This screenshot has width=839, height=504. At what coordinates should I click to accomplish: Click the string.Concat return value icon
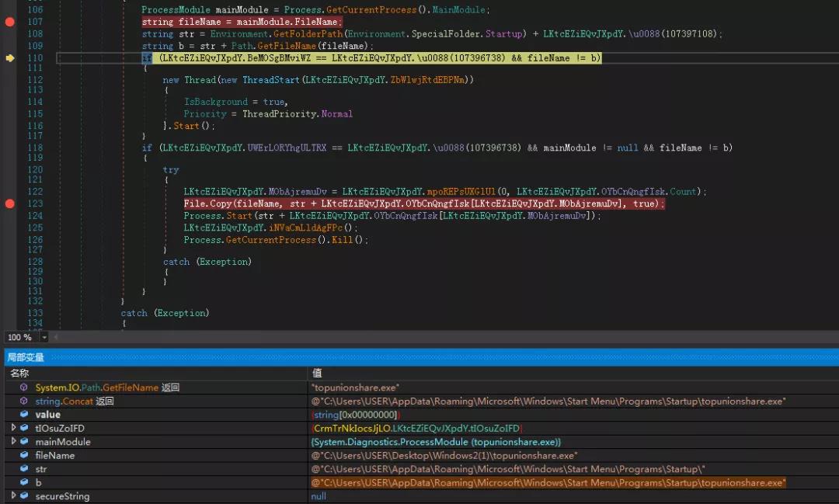point(24,401)
